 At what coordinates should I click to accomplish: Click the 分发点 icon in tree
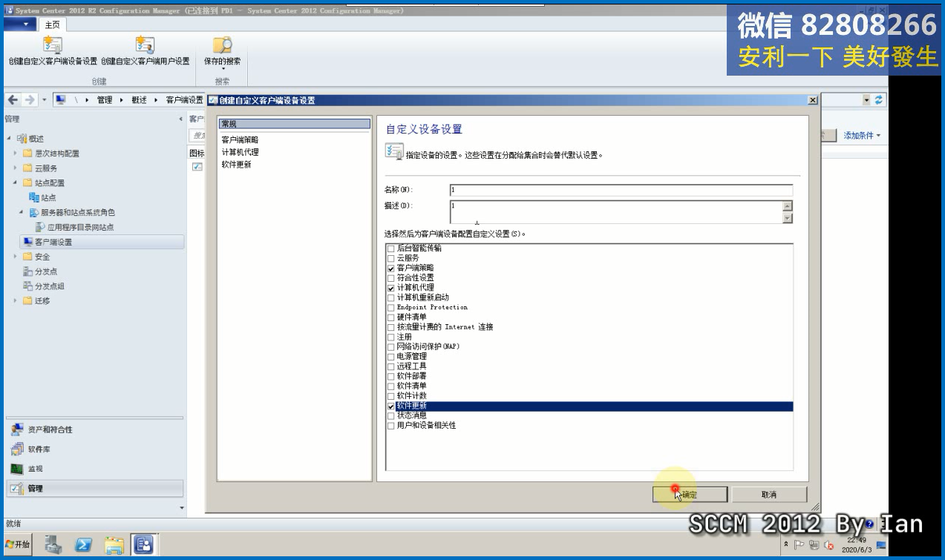(x=28, y=271)
